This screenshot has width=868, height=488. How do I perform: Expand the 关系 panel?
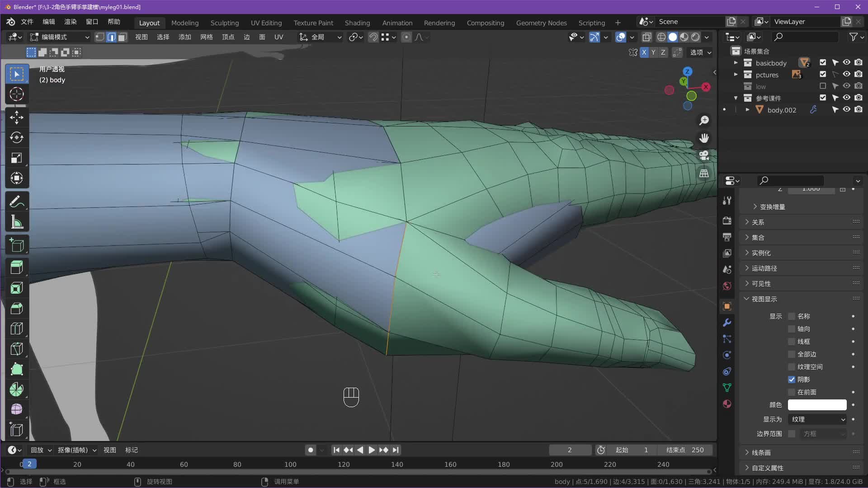pos(758,222)
